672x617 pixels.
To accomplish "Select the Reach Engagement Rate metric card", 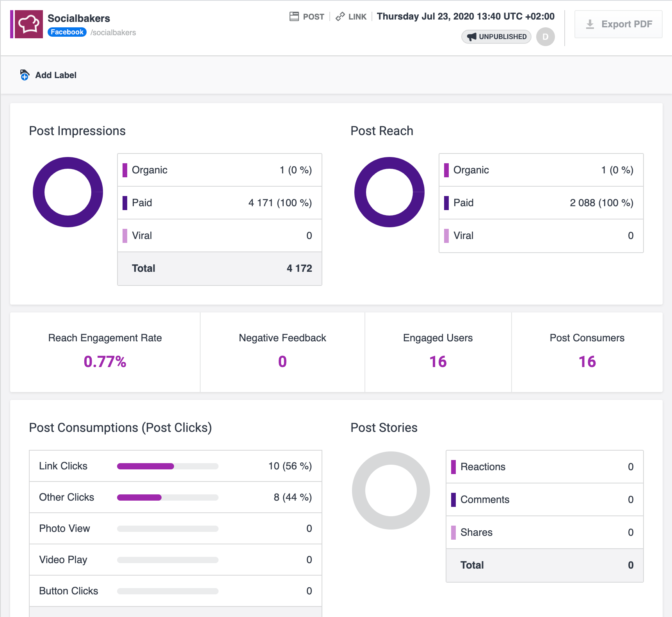I will tap(105, 352).
